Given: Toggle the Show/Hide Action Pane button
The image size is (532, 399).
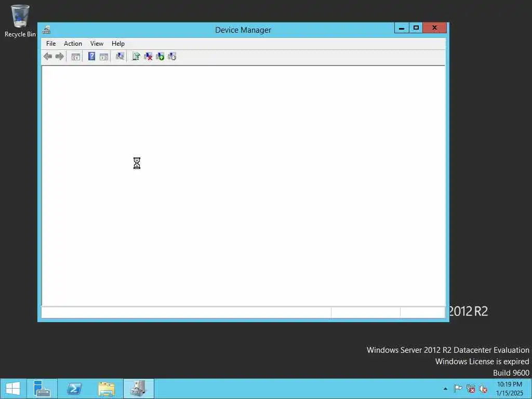Looking at the screenshot, I should [x=104, y=57].
